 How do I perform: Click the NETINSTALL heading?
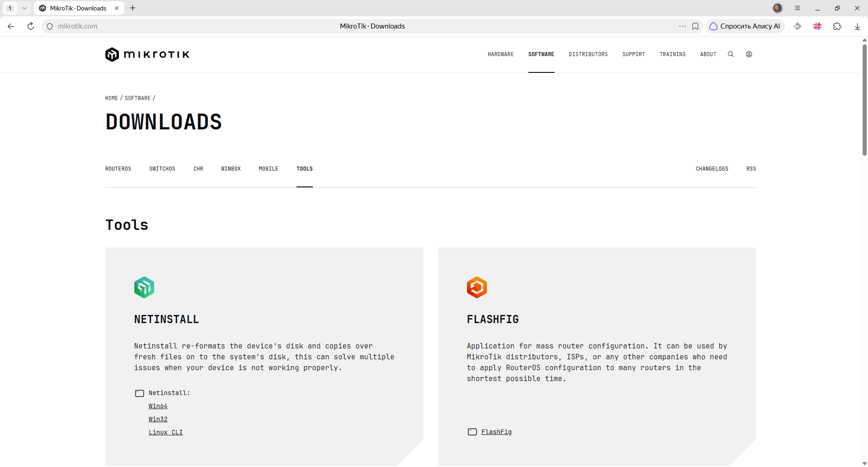pos(167,319)
